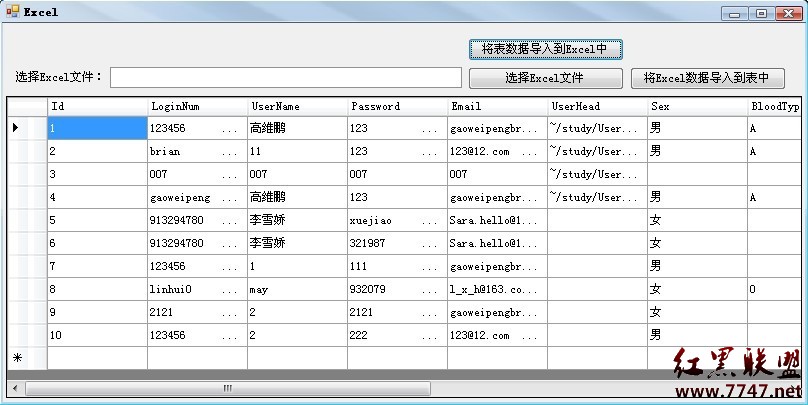Click the 将表数据导入到Excel中 button
Screen dimensions: 808x405
[546, 49]
